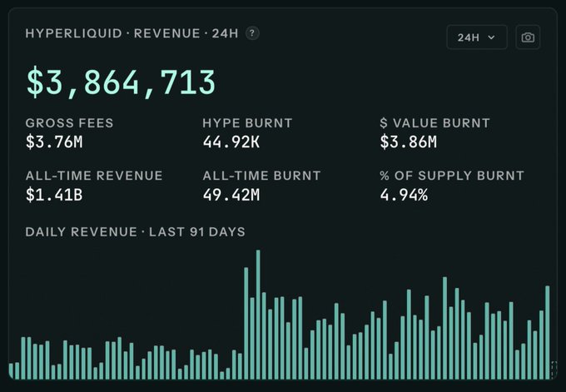566x392 pixels.
Task: Click the Hyperliquid Revenue 24H title
Action: [x=132, y=33]
